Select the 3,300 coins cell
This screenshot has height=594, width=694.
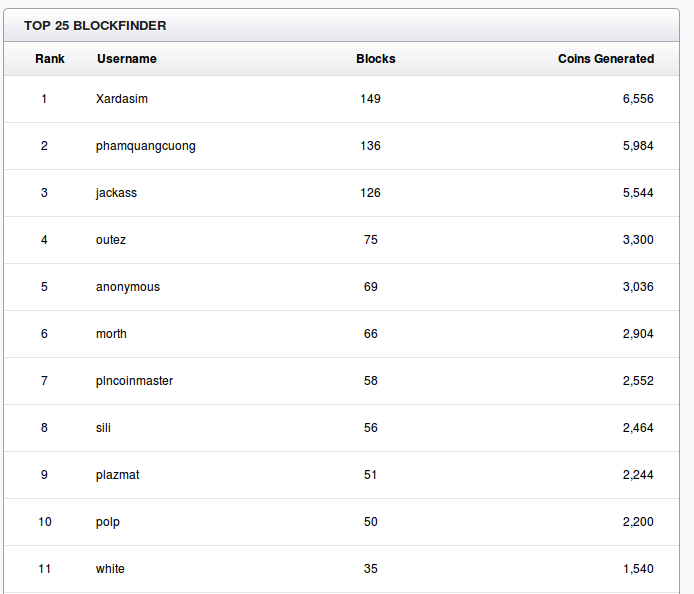click(638, 240)
